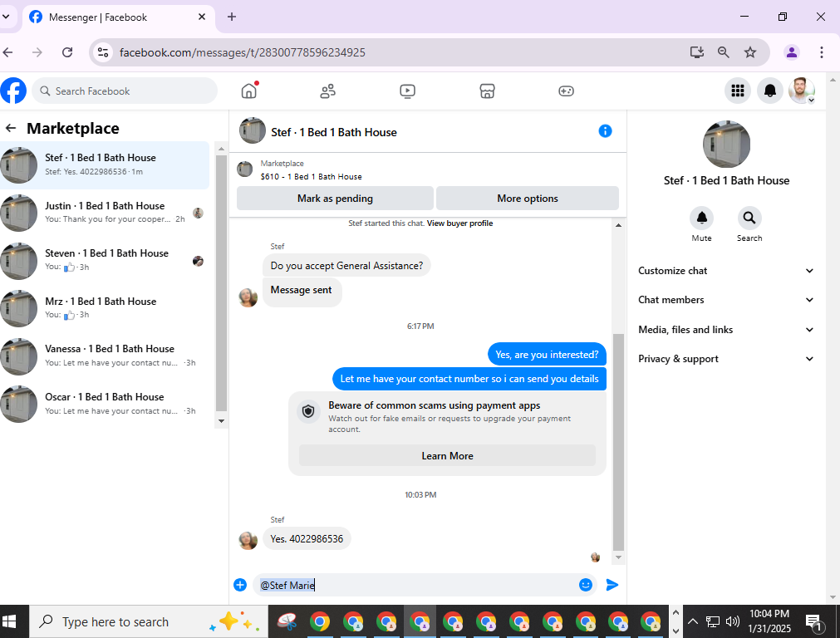
Task: Open Oscar 1 Bed 1 Bath House conversation
Action: click(105, 404)
